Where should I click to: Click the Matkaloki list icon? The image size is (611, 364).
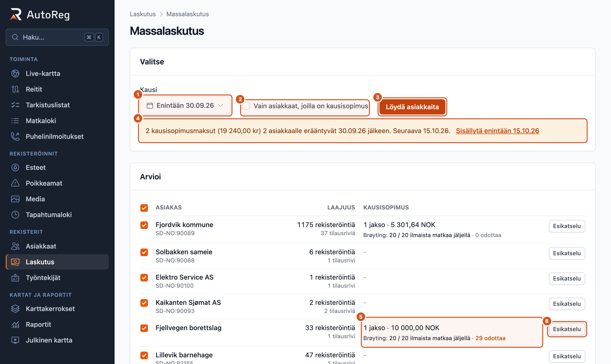click(x=15, y=121)
